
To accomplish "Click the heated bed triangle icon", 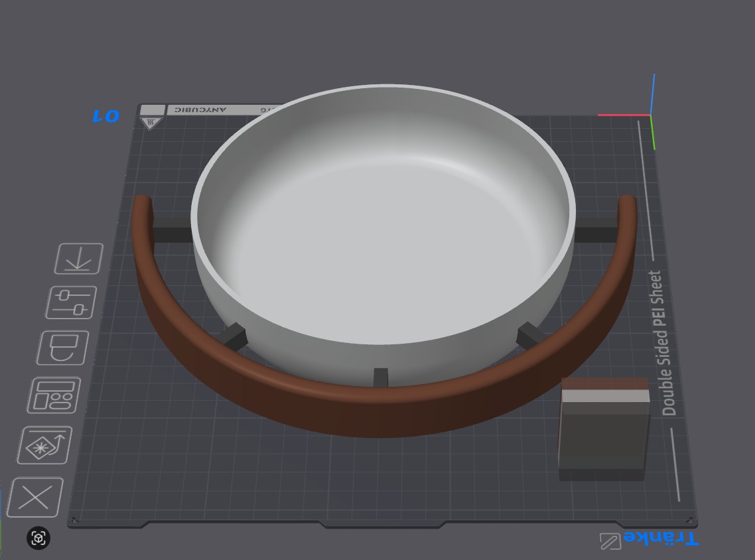I will coord(150,123).
